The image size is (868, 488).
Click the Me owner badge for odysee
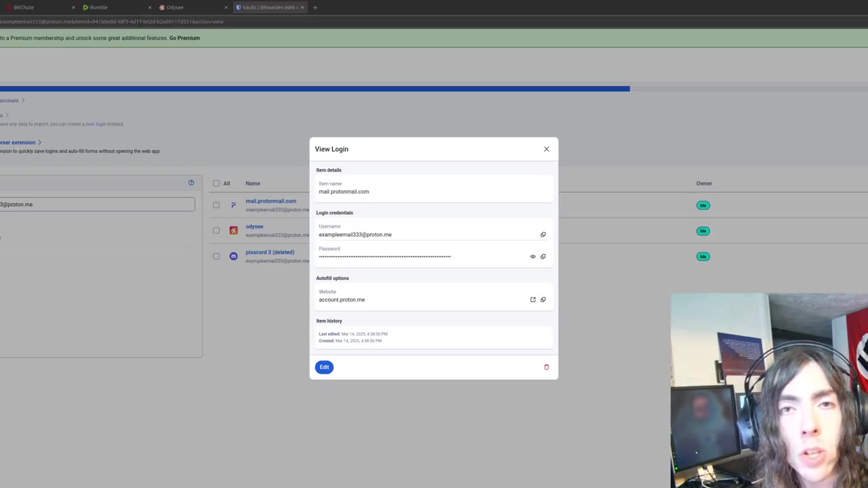tap(703, 231)
